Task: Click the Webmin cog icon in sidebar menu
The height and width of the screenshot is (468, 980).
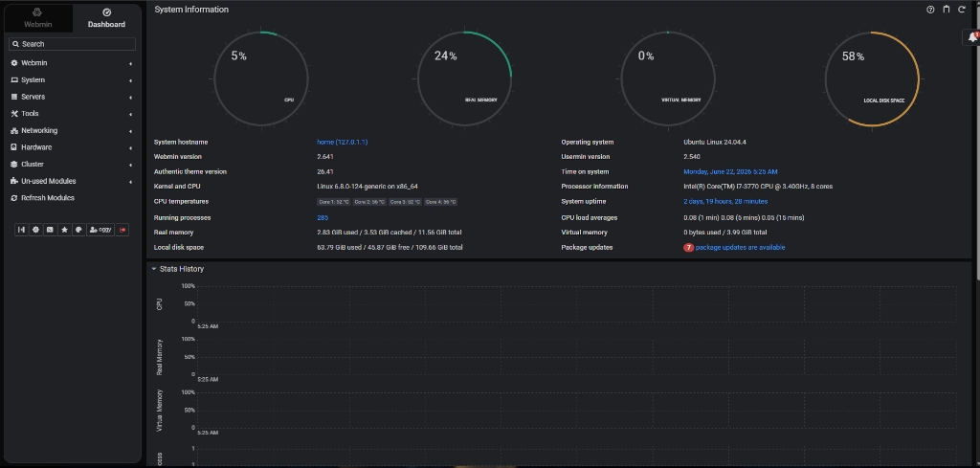Action: (15, 63)
